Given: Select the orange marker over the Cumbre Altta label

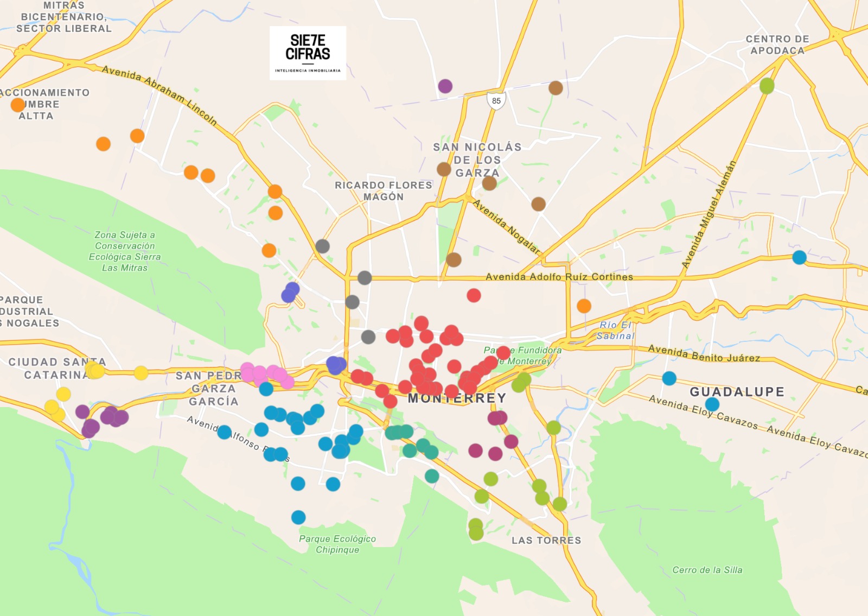Looking at the screenshot, I should (x=18, y=104).
